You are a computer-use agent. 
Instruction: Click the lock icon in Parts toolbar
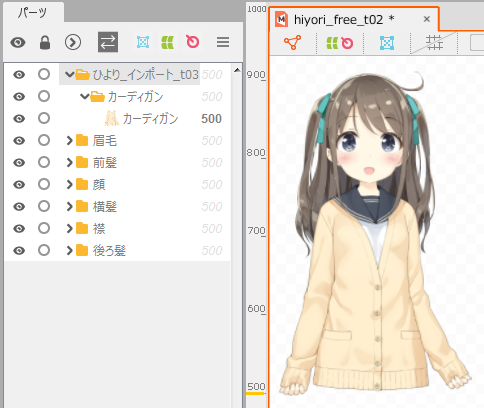45,42
